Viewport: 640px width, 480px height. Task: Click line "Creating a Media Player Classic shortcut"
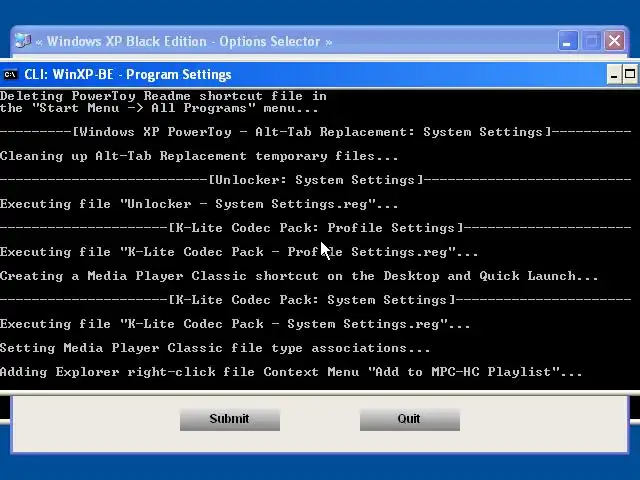click(x=299, y=276)
